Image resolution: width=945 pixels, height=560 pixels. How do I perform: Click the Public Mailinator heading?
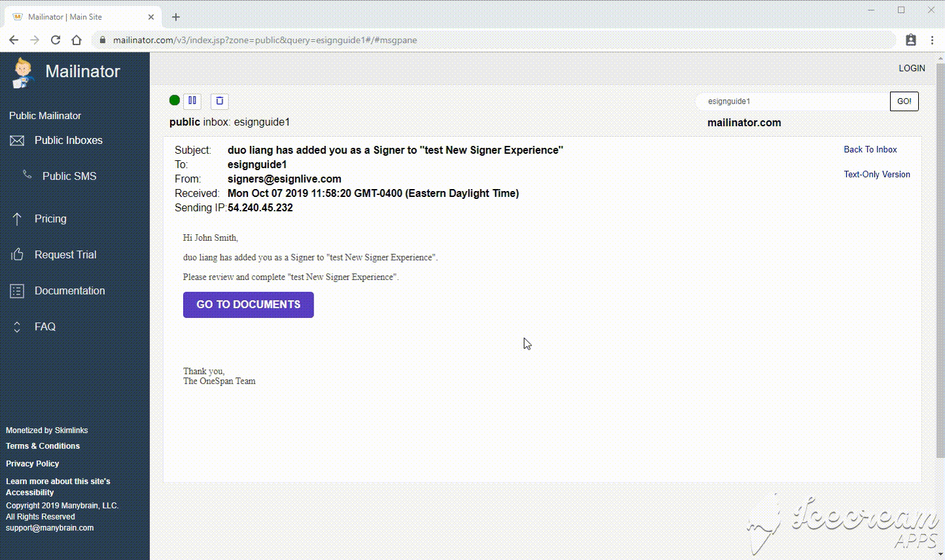click(x=45, y=115)
